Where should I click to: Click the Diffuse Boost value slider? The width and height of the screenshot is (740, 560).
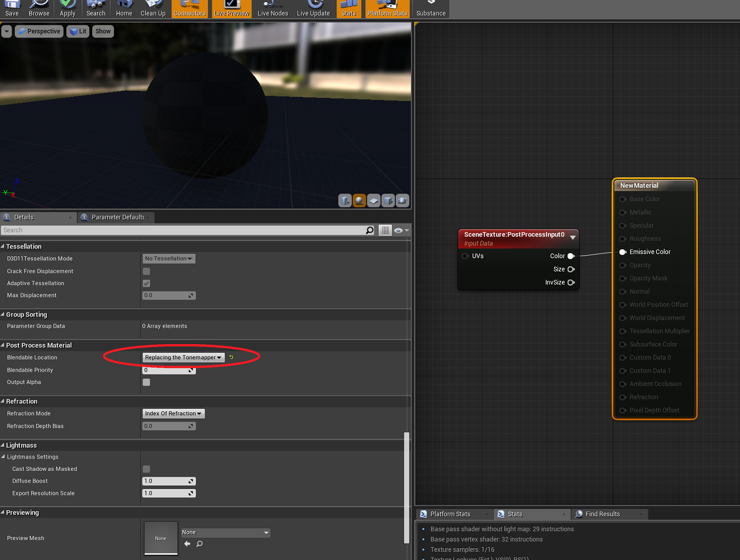[169, 481]
